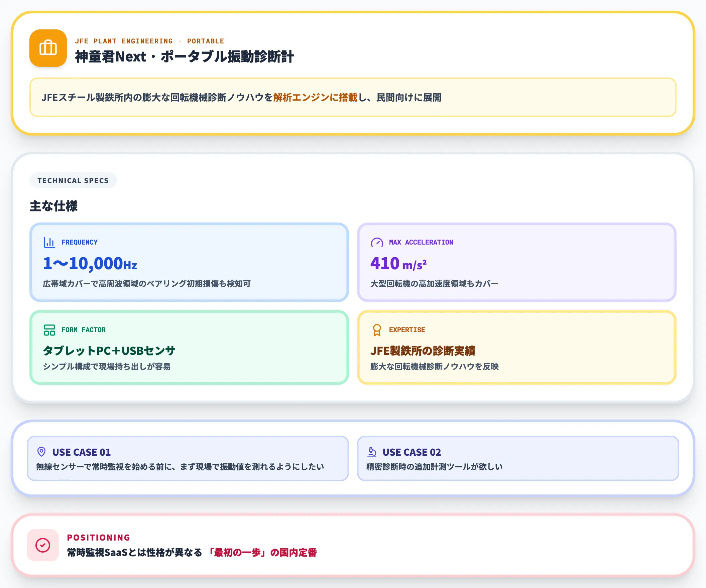Click the POSITIONING label
Screen dimensions: 706x588
[99, 538]
